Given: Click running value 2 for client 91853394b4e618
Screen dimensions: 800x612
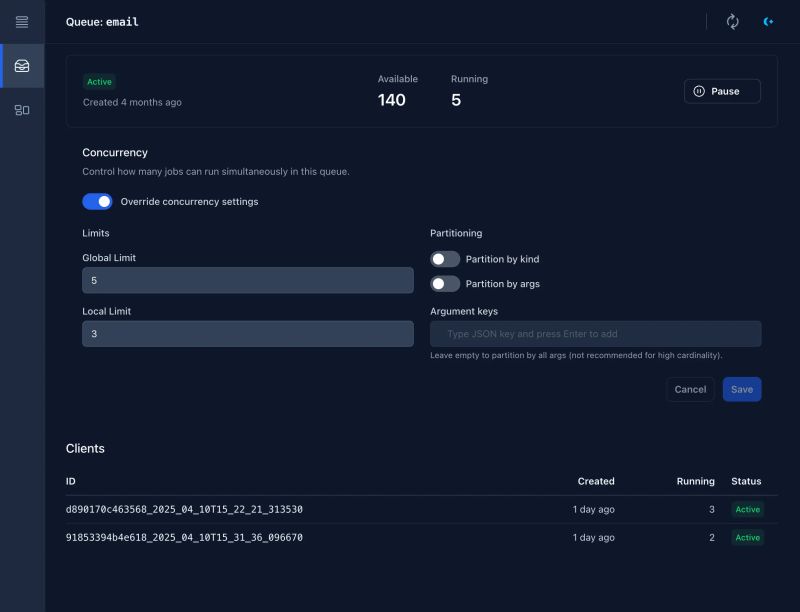Looking at the screenshot, I should [712, 538].
